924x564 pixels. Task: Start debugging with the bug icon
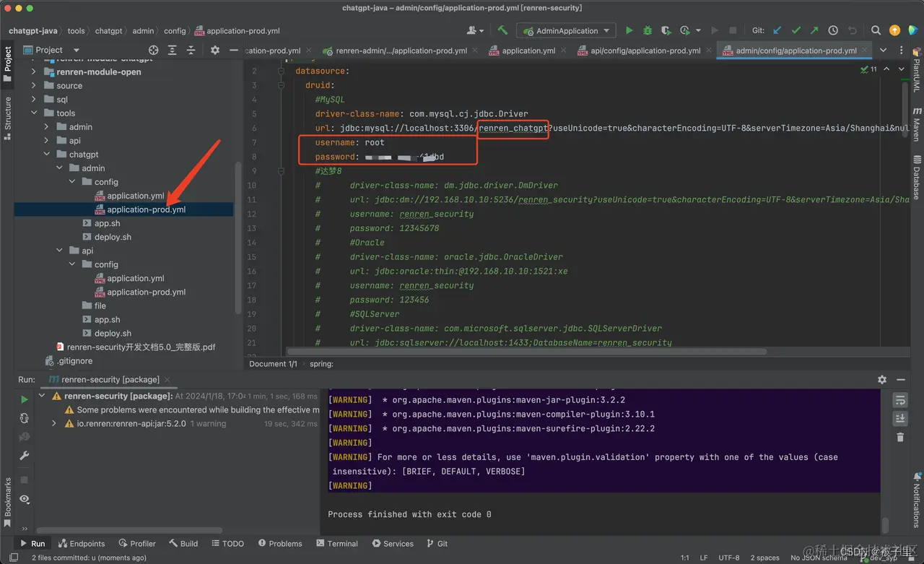[x=648, y=30]
